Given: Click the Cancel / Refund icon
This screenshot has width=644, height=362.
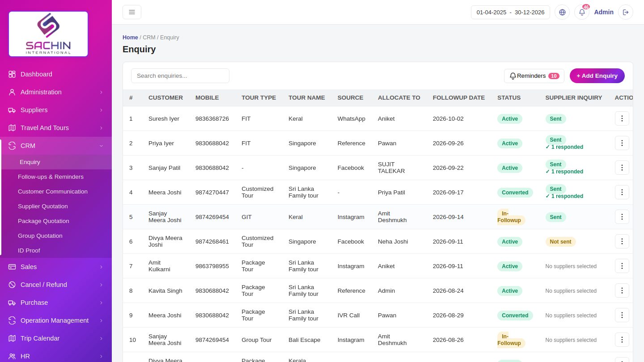Looking at the screenshot, I should click(x=12, y=285).
